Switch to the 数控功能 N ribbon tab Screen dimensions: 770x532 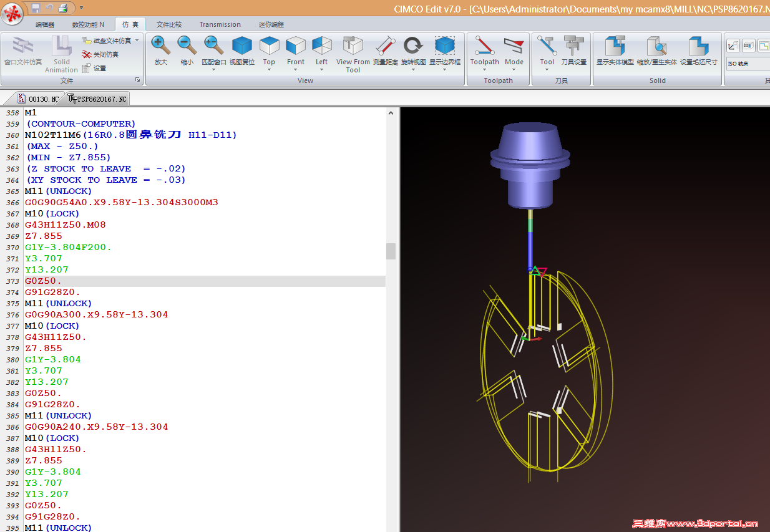click(x=88, y=24)
